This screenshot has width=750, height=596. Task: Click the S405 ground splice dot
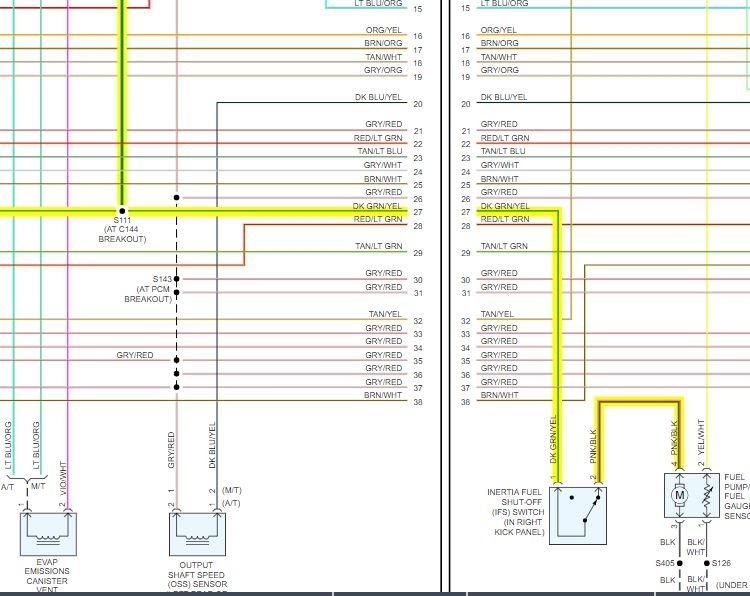click(x=679, y=563)
